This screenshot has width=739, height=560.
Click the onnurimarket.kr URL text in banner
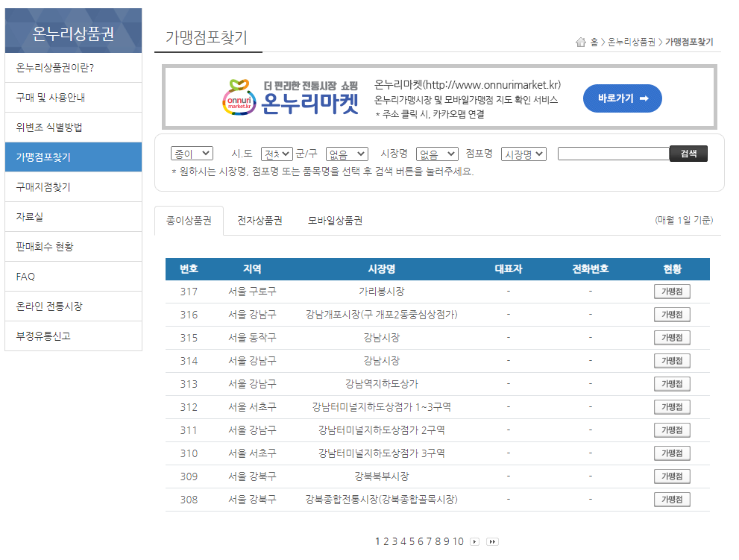(491, 85)
